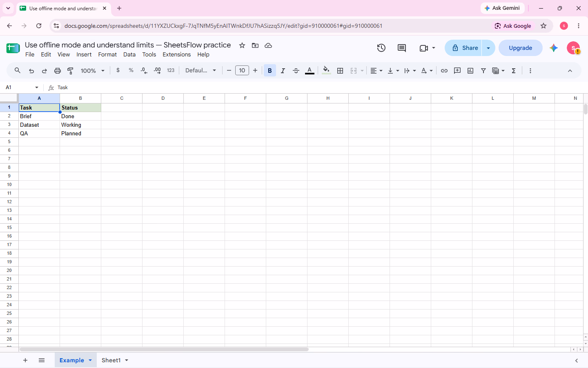Redo the last undone action
The image size is (588, 368).
45,71
